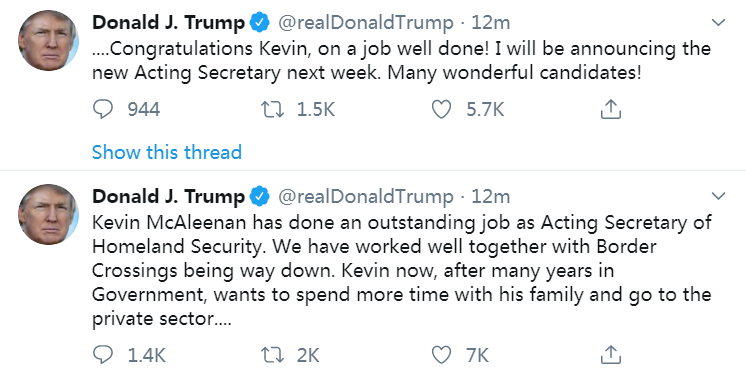Open the second tweet's chevron menu
This screenshot has height=373, width=746.
click(717, 196)
